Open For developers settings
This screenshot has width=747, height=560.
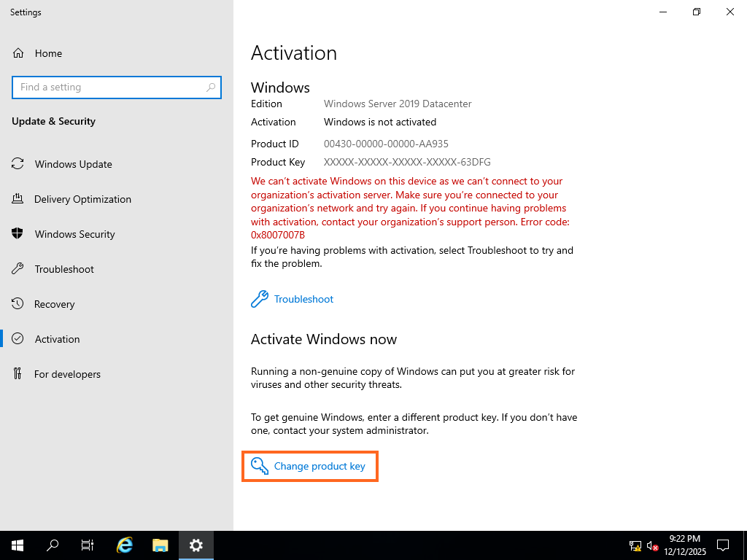click(67, 374)
